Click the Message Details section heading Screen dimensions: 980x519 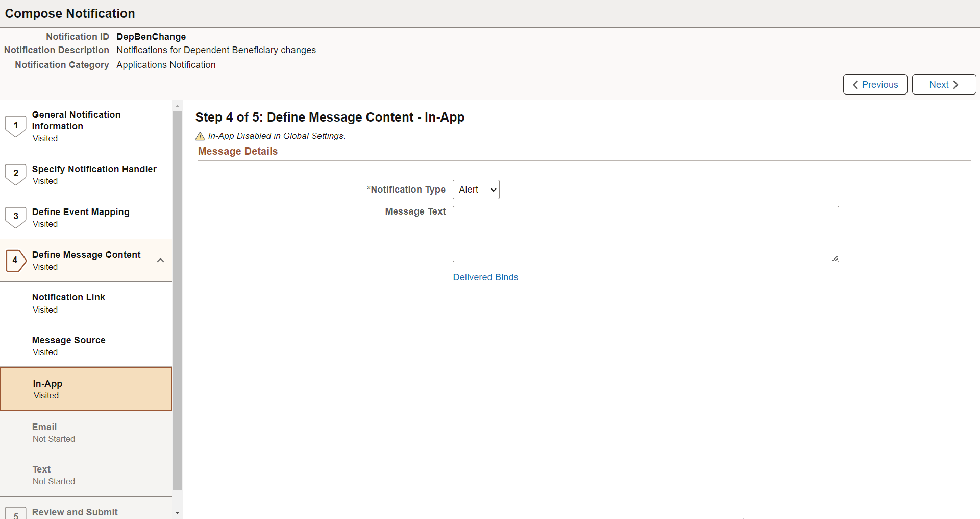click(238, 151)
